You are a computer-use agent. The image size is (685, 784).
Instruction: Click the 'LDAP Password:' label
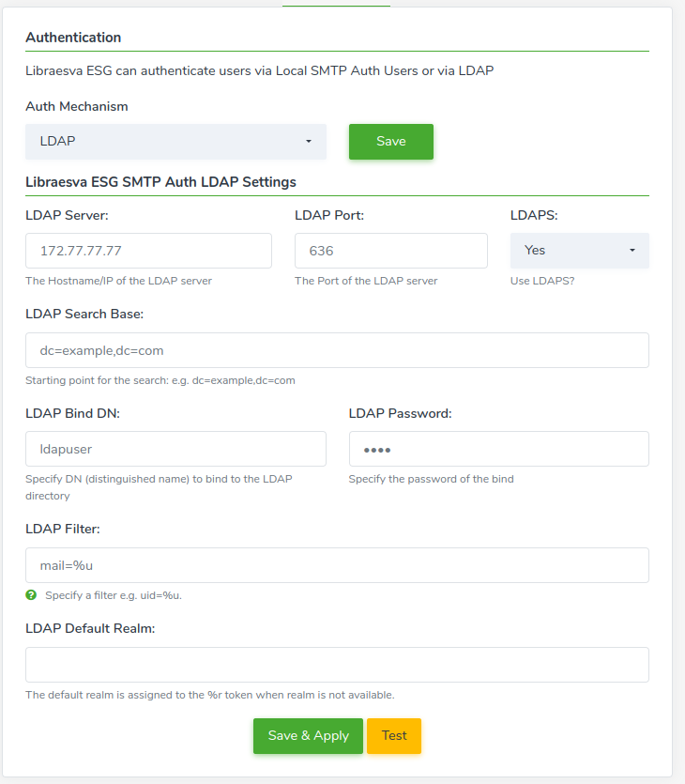(x=400, y=413)
